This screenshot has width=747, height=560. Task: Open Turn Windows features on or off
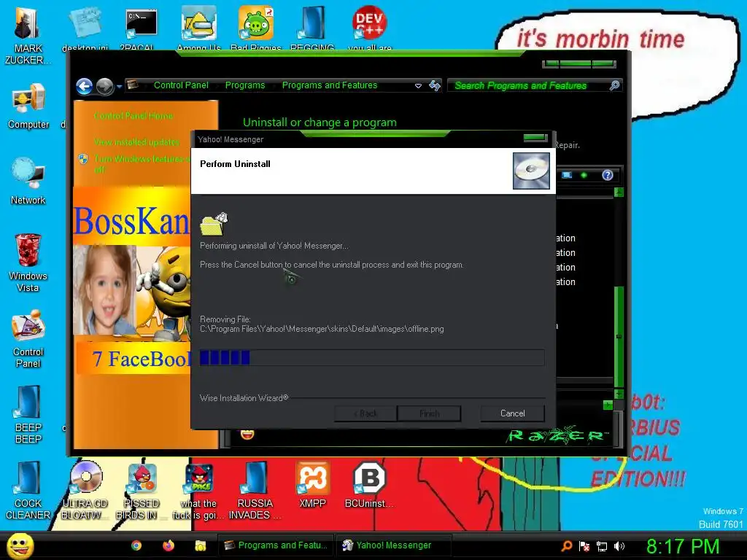click(x=142, y=164)
